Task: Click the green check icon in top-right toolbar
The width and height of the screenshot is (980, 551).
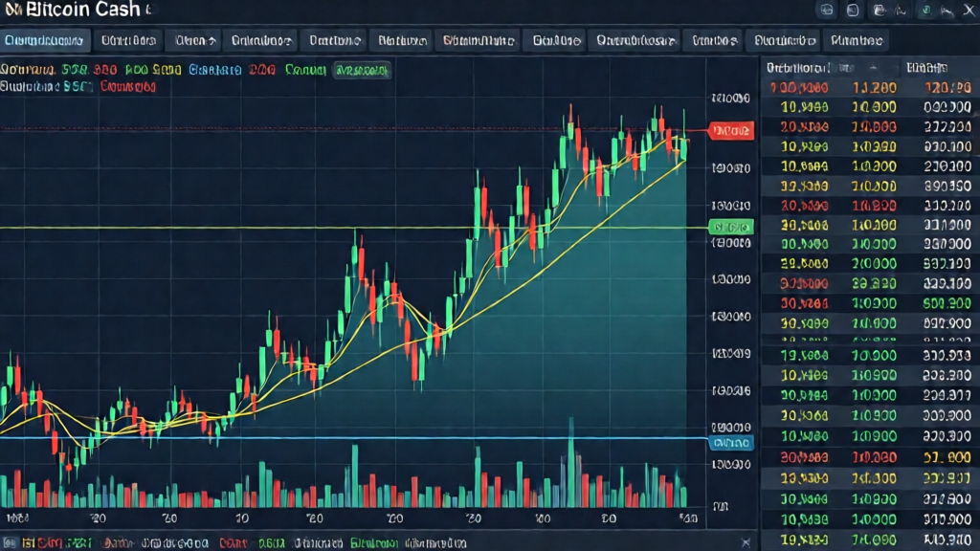Action: pos(926,11)
